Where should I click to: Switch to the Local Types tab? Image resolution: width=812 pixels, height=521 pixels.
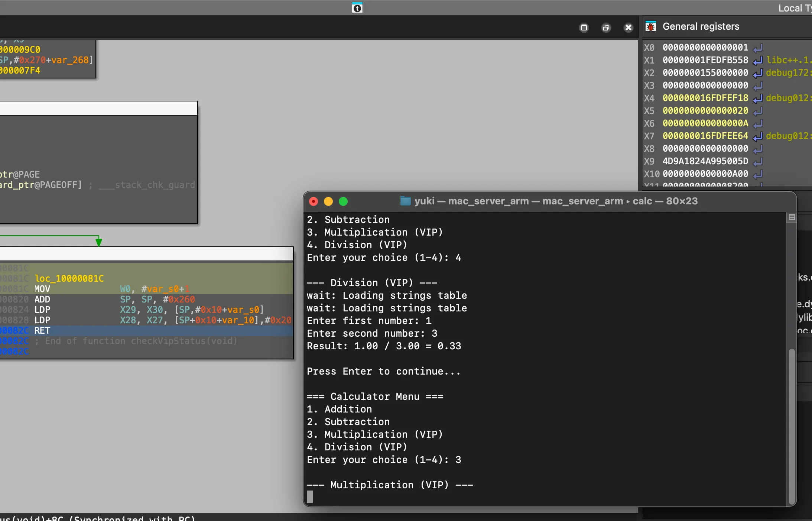pos(794,8)
